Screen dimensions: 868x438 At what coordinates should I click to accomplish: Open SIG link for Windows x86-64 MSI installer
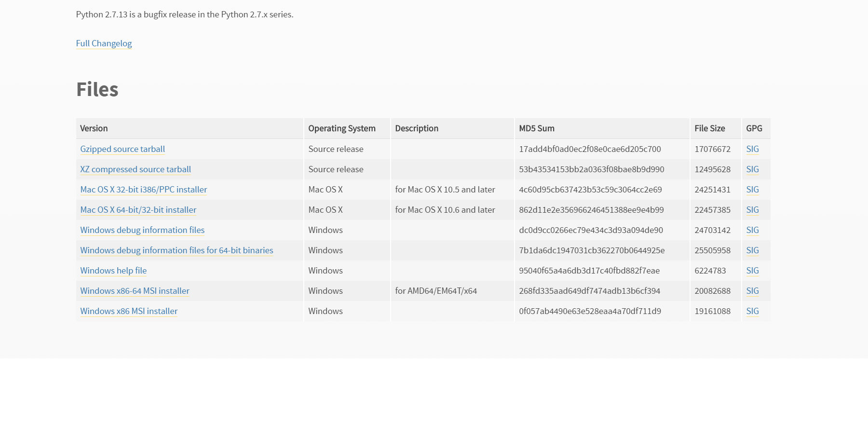tap(752, 291)
